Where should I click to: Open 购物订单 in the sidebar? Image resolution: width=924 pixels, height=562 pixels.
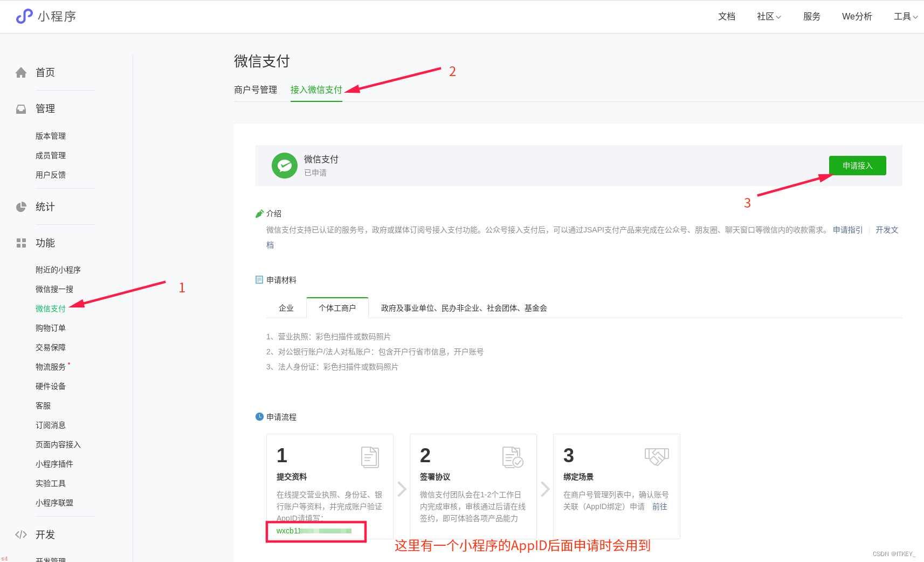pos(51,328)
